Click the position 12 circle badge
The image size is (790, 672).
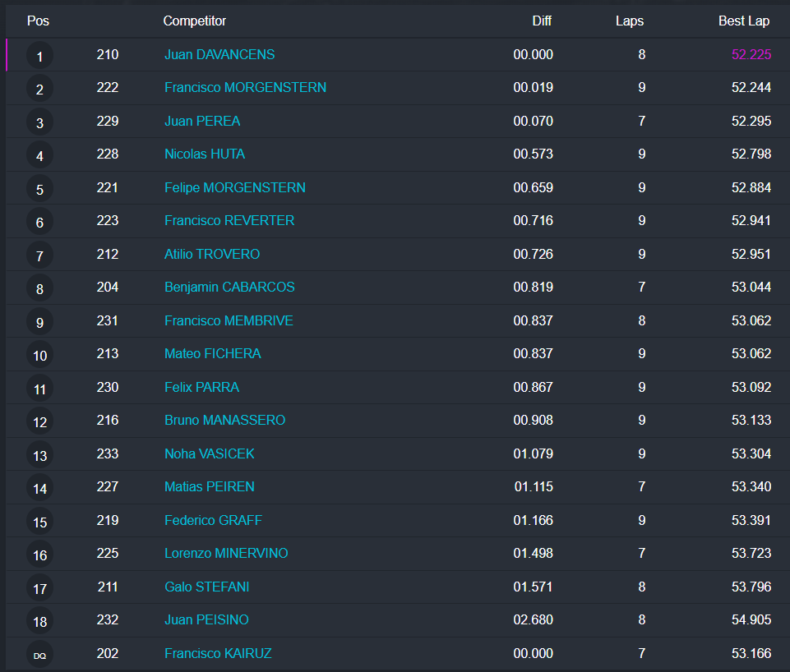(39, 421)
